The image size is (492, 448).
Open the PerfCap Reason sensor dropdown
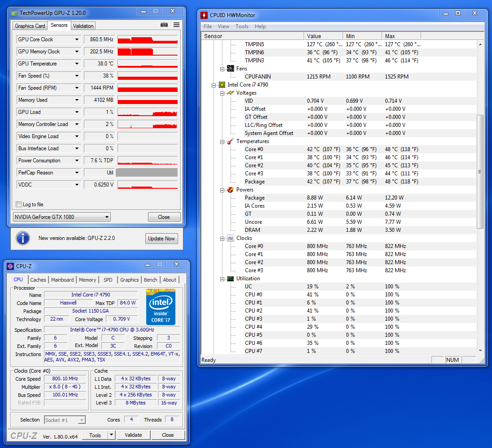click(77, 173)
